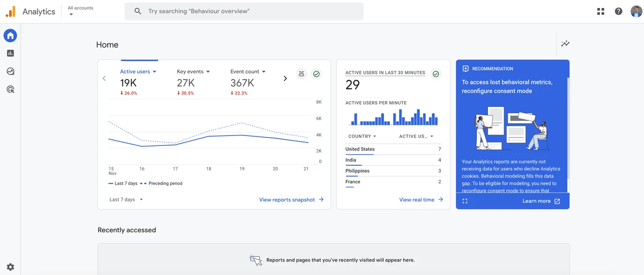Click the France row
The width and height of the screenshot is (644, 275).
click(x=393, y=182)
